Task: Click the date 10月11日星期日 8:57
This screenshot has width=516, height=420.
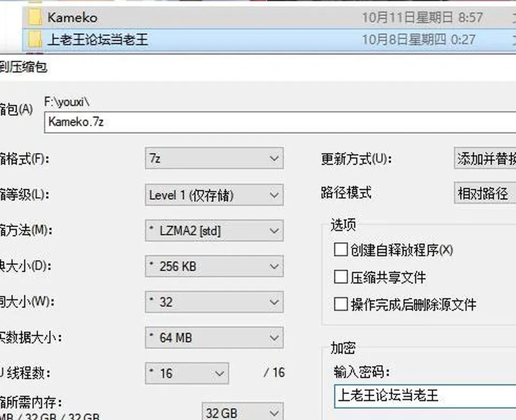Action: pyautogui.click(x=422, y=17)
